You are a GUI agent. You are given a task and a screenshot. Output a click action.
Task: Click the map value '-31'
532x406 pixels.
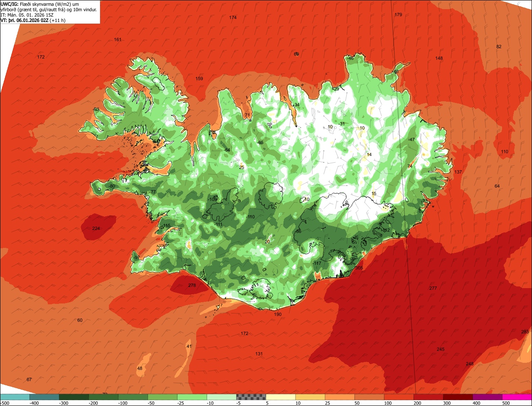click(342, 124)
